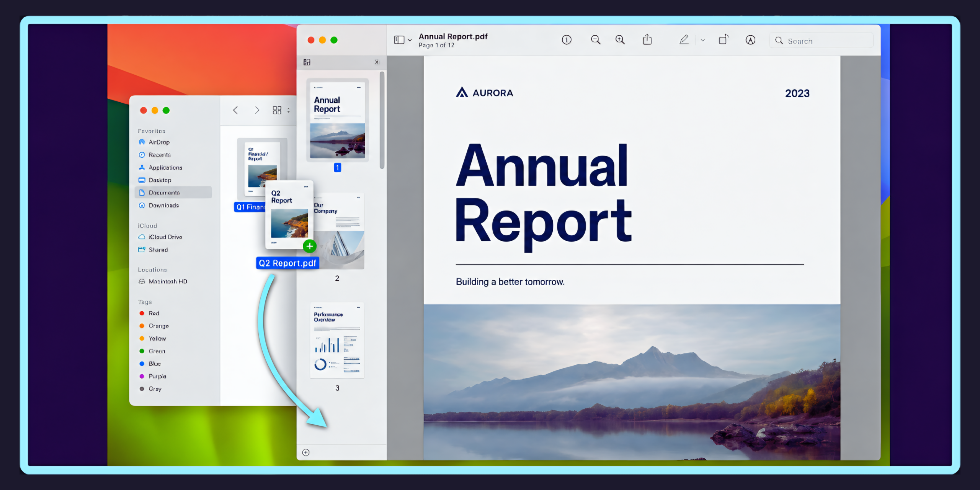
Task: Click the Locations section header
Action: tap(152, 270)
